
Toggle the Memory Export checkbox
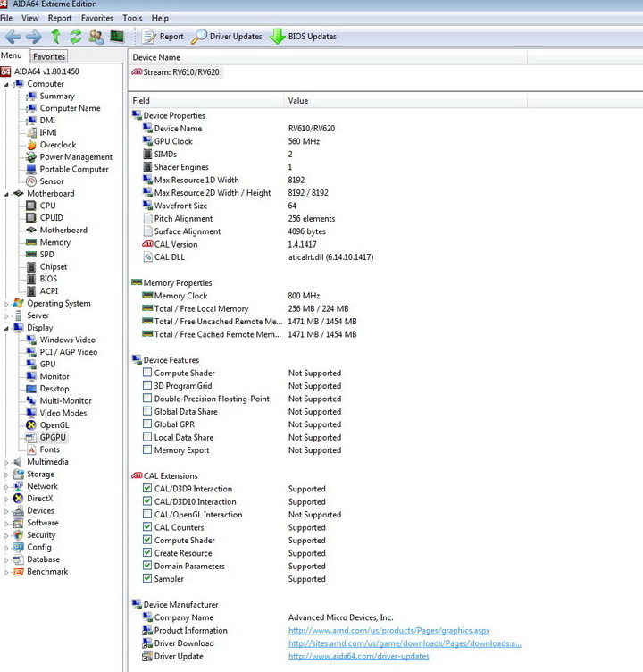147,449
